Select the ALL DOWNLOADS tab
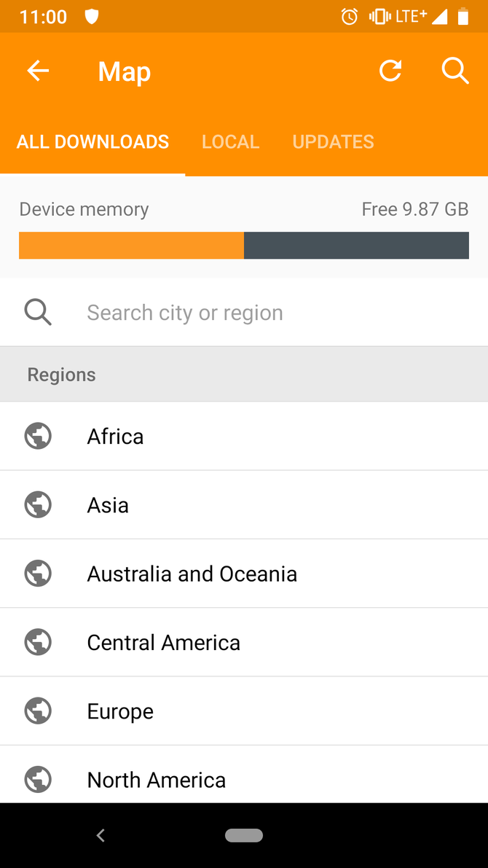 (93, 141)
